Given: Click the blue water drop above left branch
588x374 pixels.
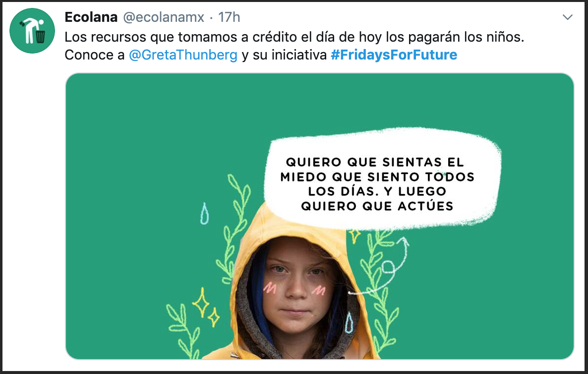Looking at the screenshot, I should tap(204, 213).
